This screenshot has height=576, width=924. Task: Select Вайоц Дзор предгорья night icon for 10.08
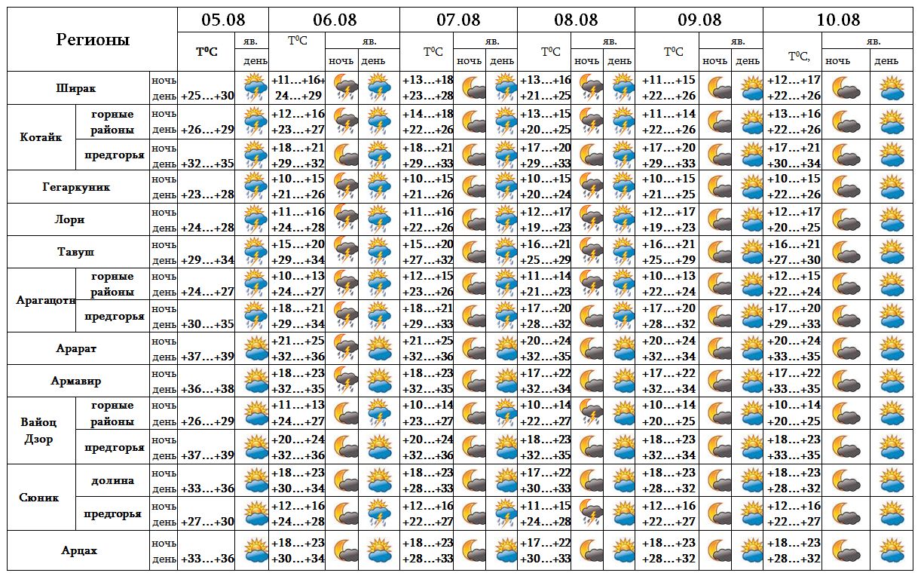tap(846, 446)
